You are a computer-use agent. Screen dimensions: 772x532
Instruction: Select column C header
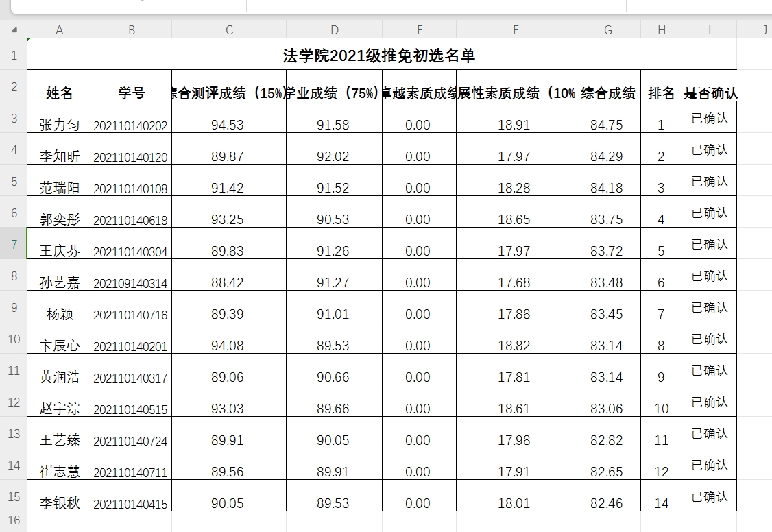click(x=229, y=30)
